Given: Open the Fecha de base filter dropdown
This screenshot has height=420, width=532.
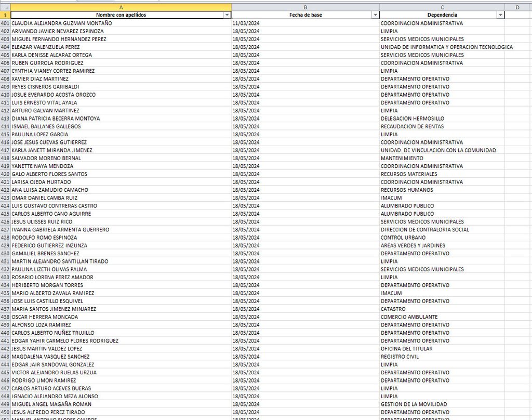Looking at the screenshot, I should click(x=375, y=15).
